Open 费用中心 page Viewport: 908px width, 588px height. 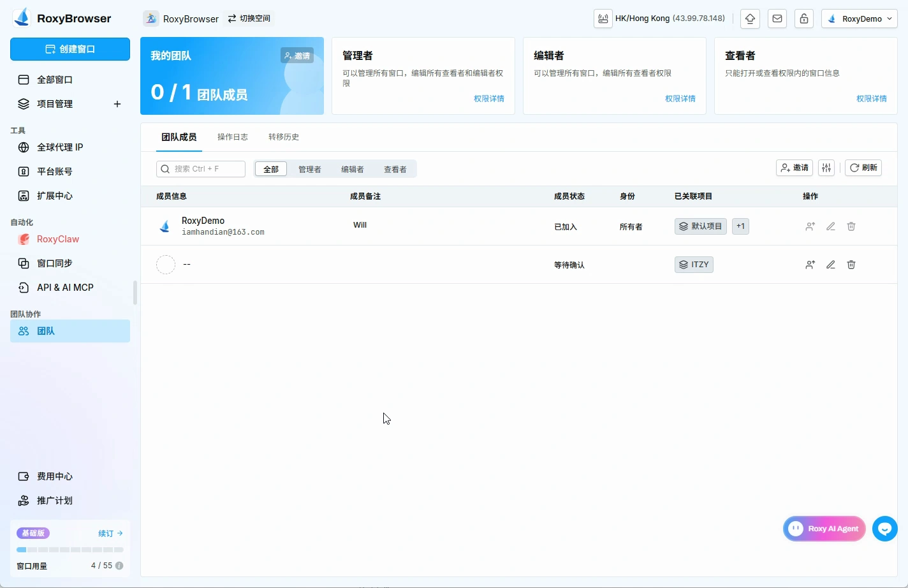[x=70, y=476]
